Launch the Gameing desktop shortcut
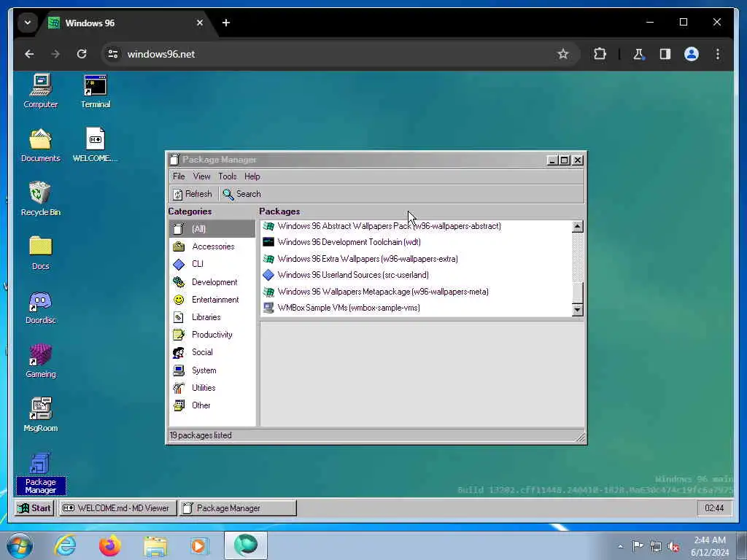 point(41,361)
